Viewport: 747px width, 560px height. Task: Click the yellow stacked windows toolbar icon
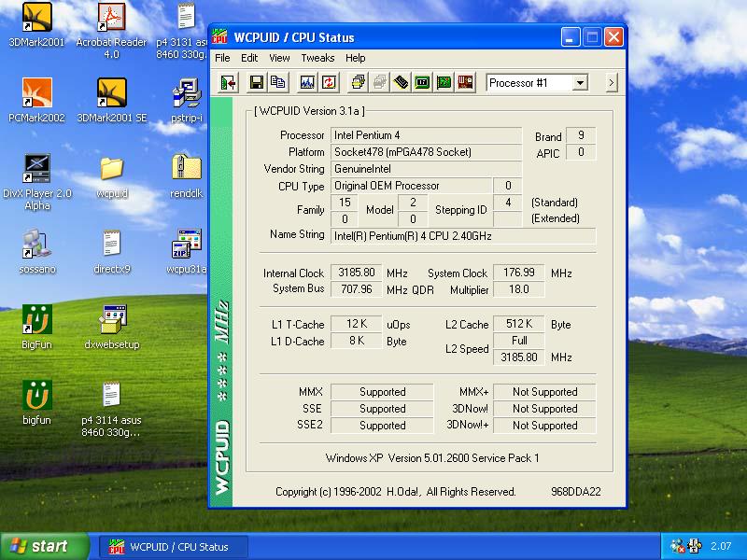pyautogui.click(x=358, y=83)
